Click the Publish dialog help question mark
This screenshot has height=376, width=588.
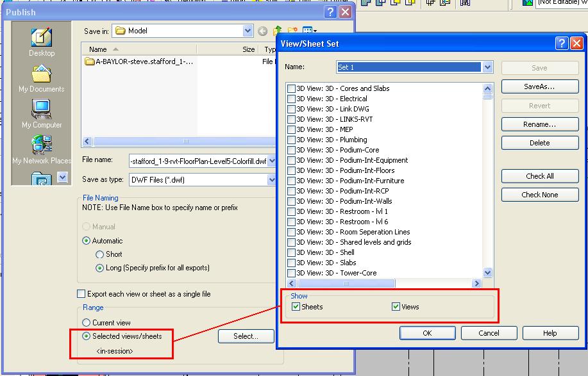coord(330,12)
